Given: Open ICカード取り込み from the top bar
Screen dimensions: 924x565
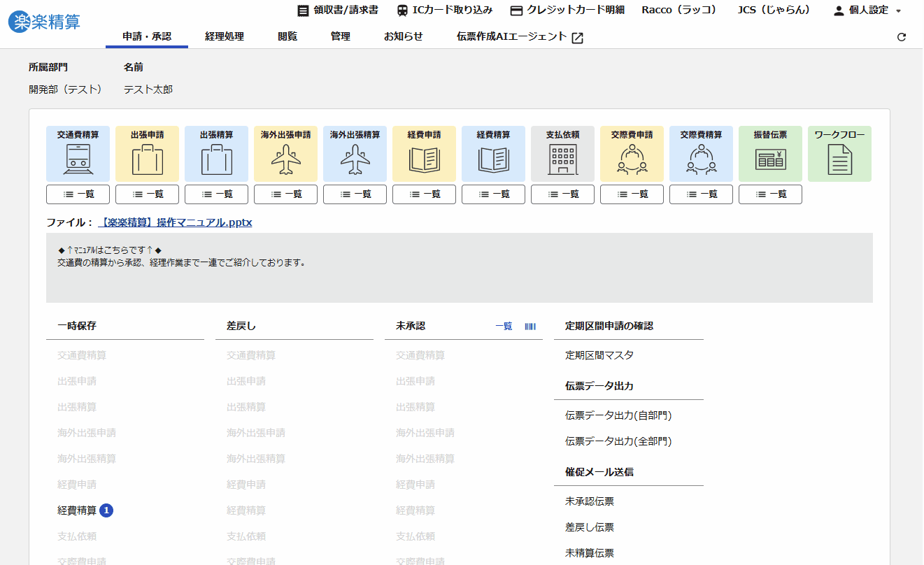Looking at the screenshot, I should point(444,10).
